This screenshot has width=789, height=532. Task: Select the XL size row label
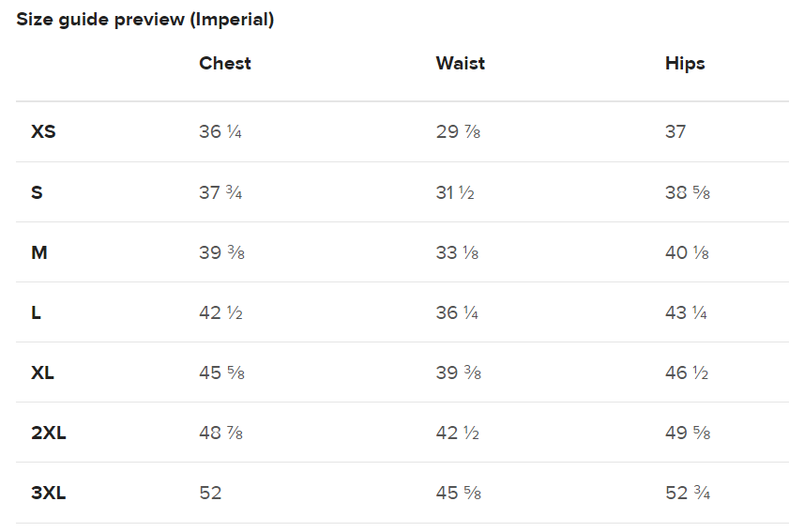pyautogui.click(x=42, y=372)
